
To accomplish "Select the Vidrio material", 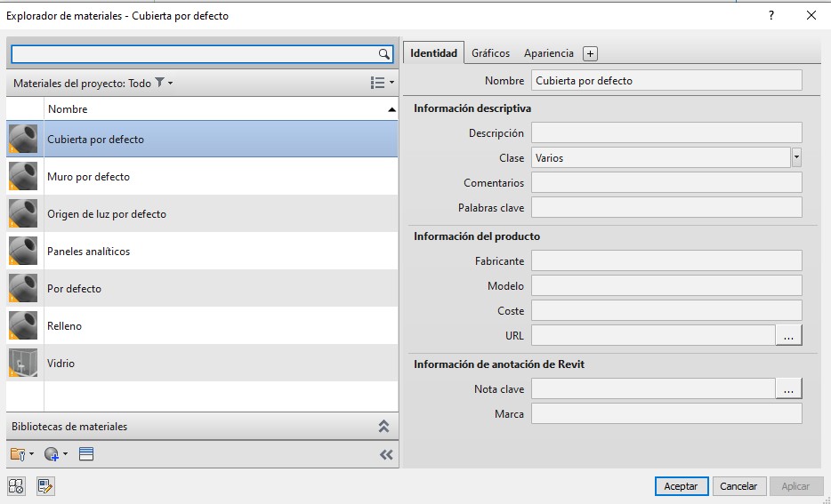I will tap(61, 364).
